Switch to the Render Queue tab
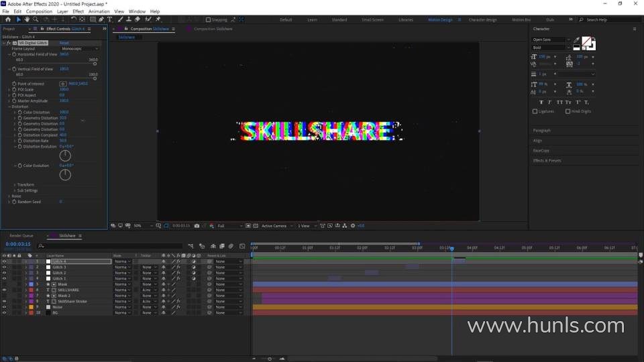The width and height of the screenshot is (644, 362). click(21, 235)
